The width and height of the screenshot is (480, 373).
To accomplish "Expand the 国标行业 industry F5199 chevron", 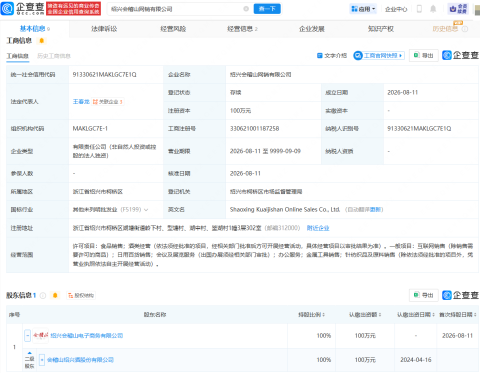I will pos(146,210).
